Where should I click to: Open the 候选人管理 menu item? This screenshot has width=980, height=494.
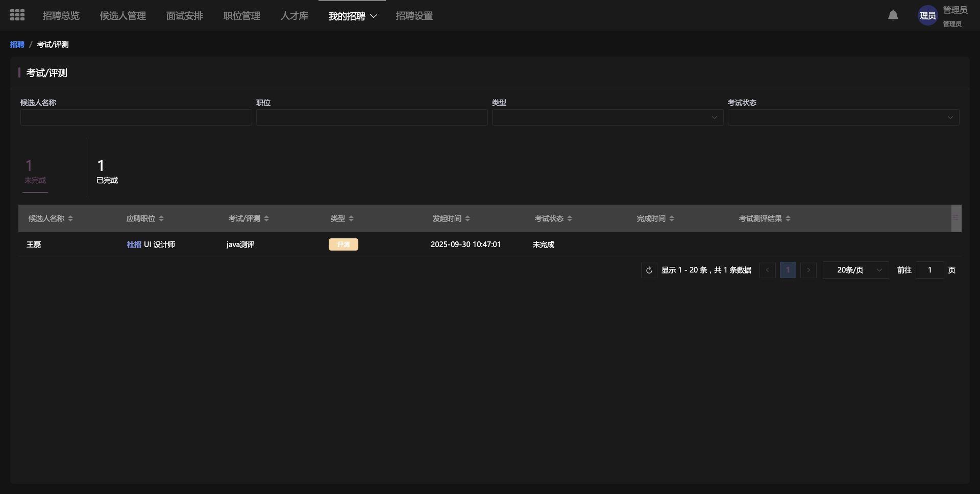[122, 16]
